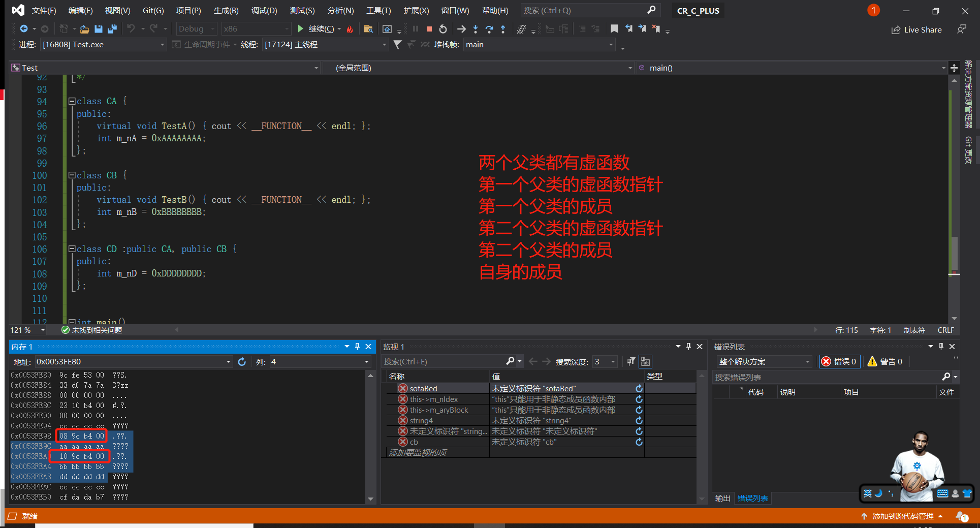The image size is (980, 528).
Task: Click Find in Files folder-search icon
Action: coord(368,29)
